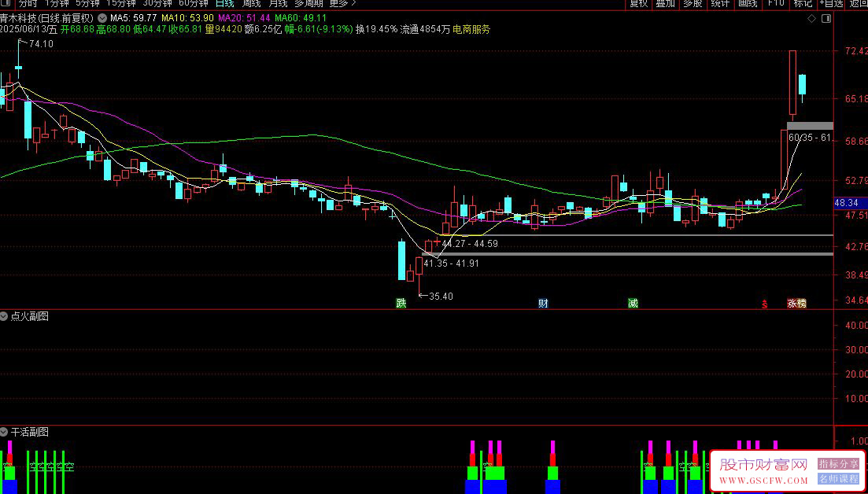Switch to the 30分钟 period tab

click(x=157, y=3)
